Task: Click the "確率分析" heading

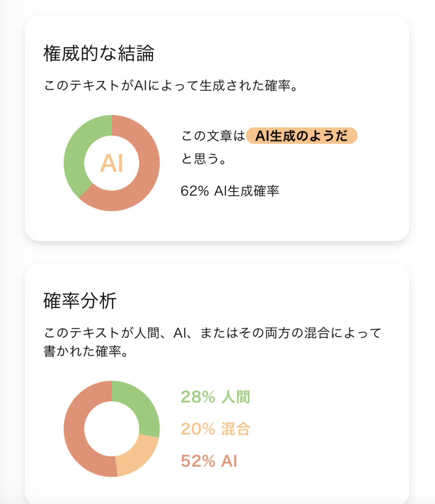Action: tap(80, 301)
